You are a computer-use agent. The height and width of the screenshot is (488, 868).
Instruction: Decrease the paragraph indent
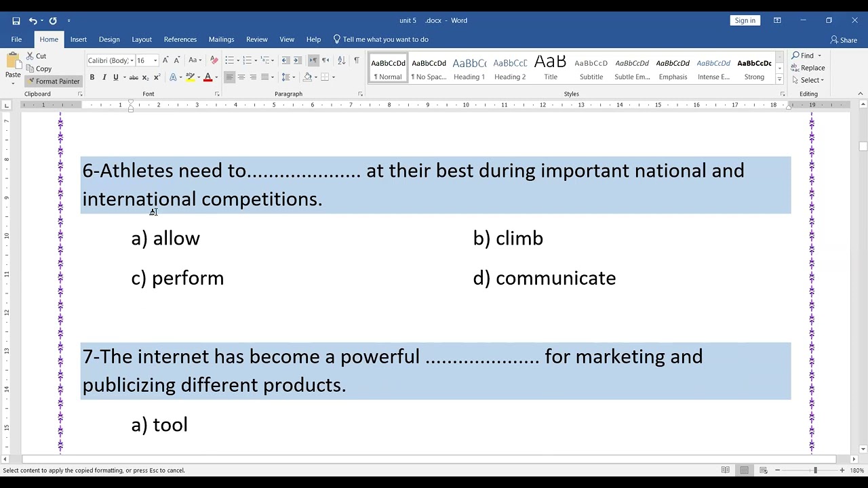click(285, 60)
